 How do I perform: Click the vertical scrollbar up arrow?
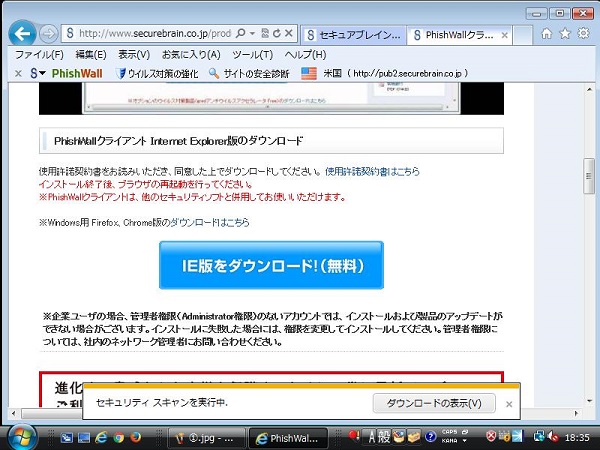589,90
